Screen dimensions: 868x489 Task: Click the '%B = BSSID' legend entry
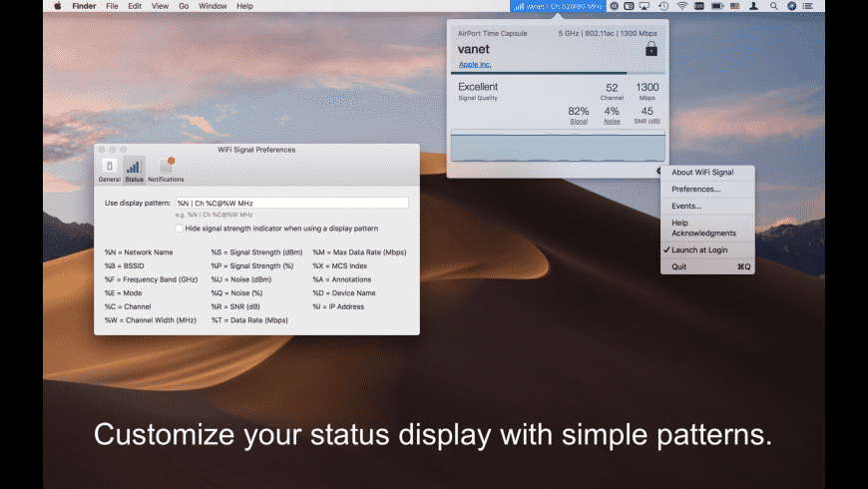pyautogui.click(x=124, y=265)
